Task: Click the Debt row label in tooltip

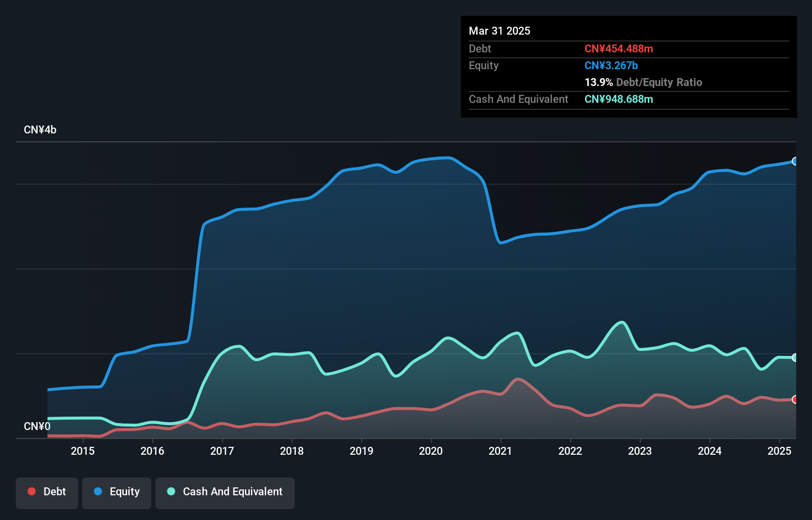Action: tap(480, 48)
